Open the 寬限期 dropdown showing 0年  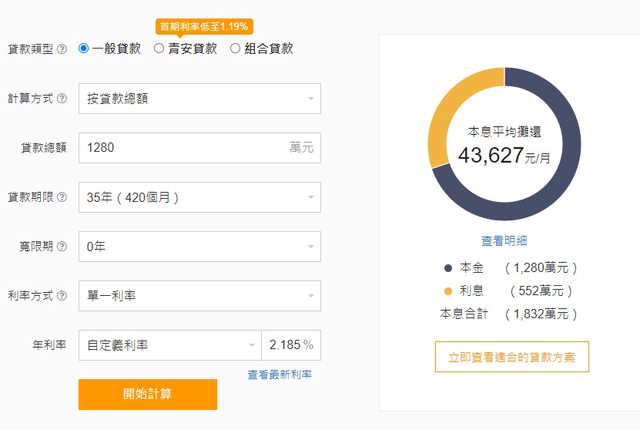(x=199, y=246)
